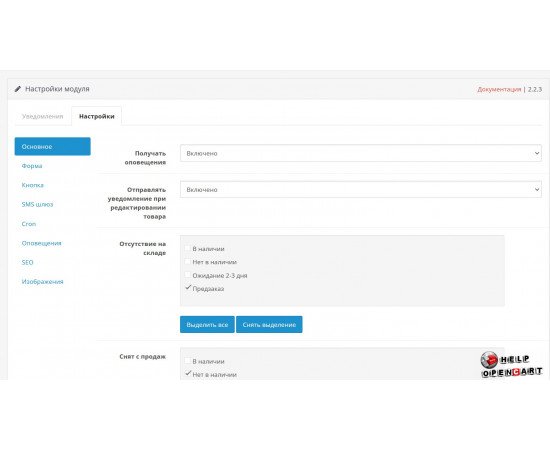Check В наличии under Снят с продаж
This screenshot has height=450, width=550.
click(x=188, y=361)
